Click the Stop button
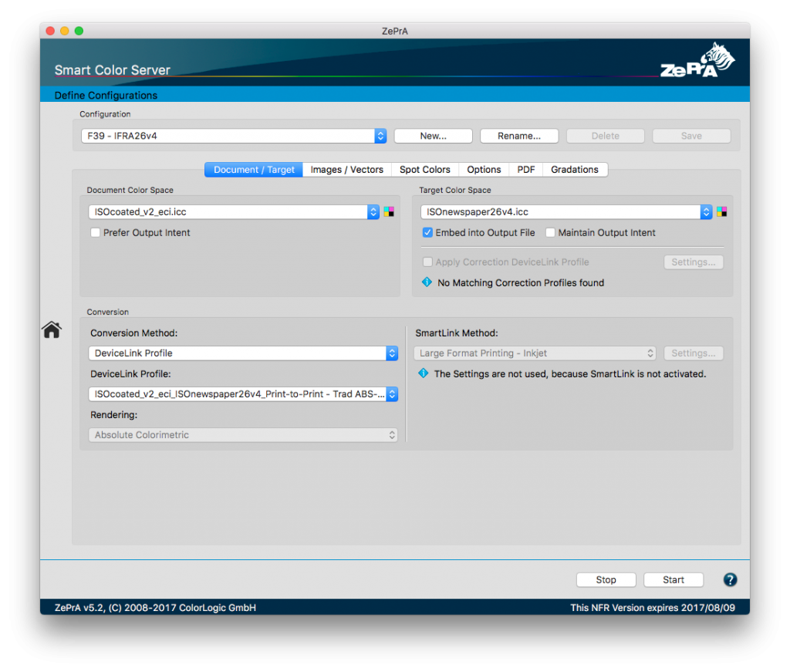 click(606, 580)
